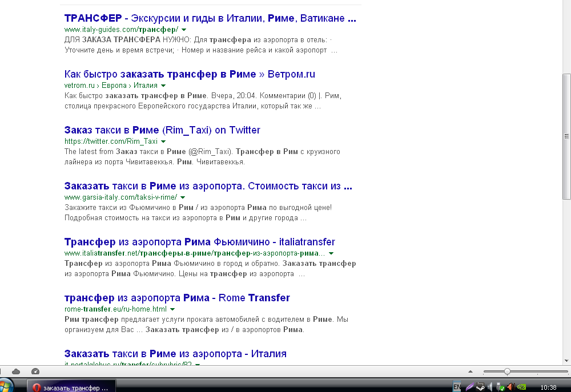Open 'трансфер из аэропорта Рима - Rome Transfer' link
571x392 pixels.
coord(177,298)
